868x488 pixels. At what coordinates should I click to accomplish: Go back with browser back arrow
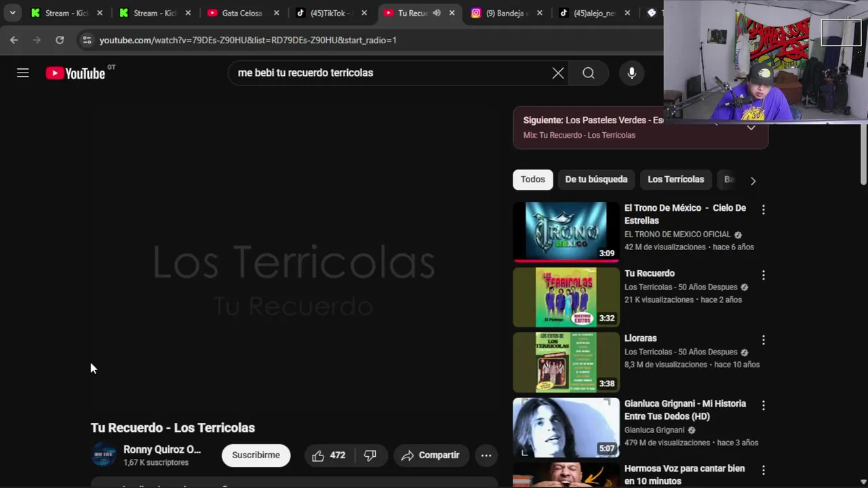(x=14, y=40)
